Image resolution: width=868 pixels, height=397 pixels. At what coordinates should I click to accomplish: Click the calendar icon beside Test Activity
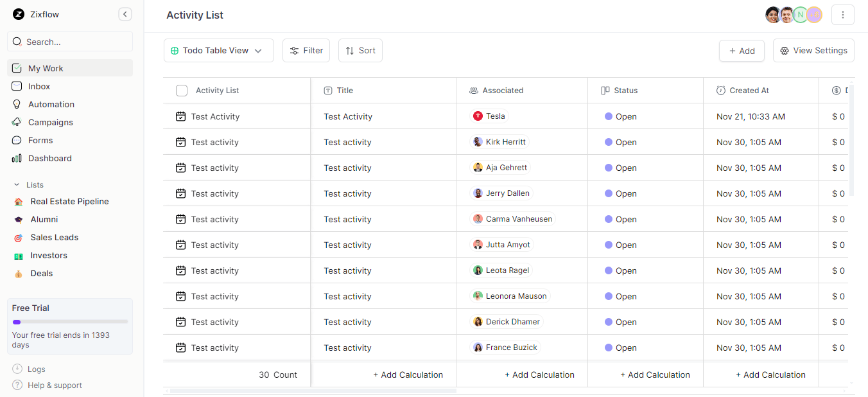180,116
